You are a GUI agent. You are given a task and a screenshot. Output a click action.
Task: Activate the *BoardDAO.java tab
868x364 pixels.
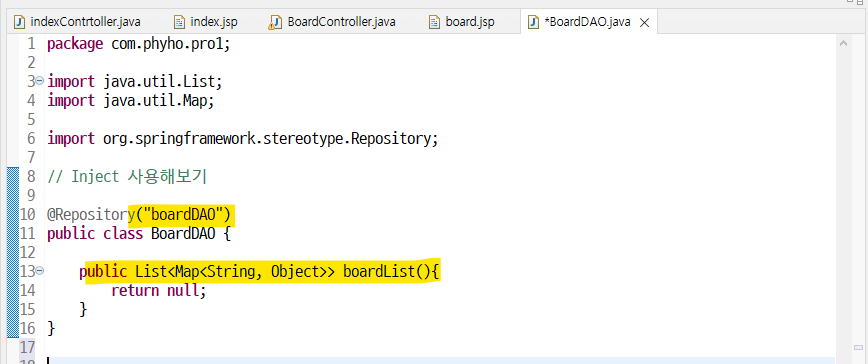click(x=580, y=22)
